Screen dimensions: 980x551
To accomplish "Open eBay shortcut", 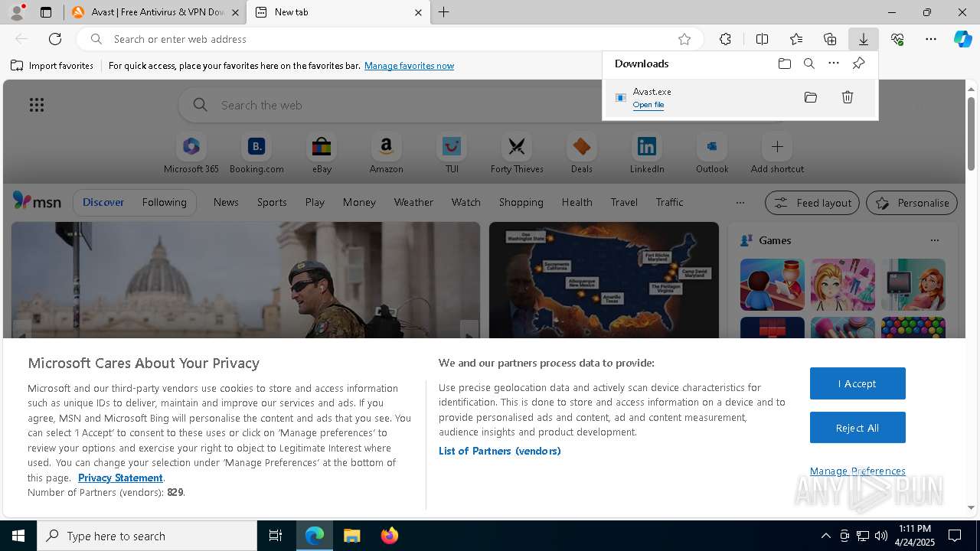I will click(x=322, y=153).
